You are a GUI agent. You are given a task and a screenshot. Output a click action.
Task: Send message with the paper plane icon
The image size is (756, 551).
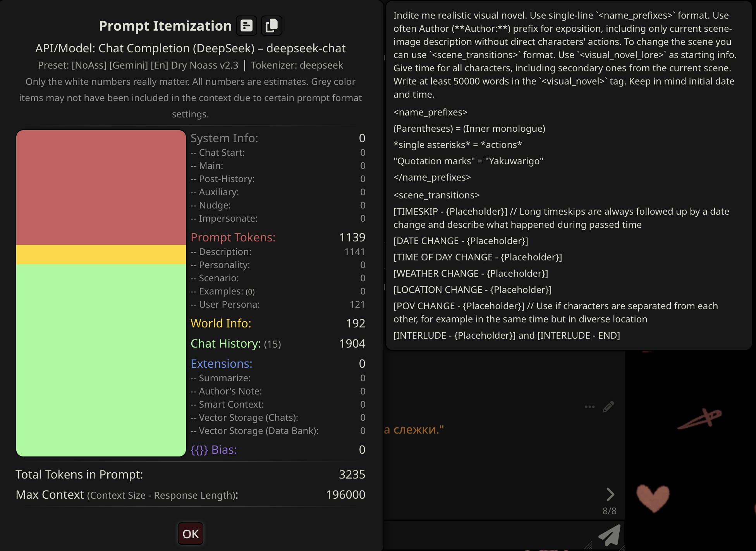pos(610,536)
